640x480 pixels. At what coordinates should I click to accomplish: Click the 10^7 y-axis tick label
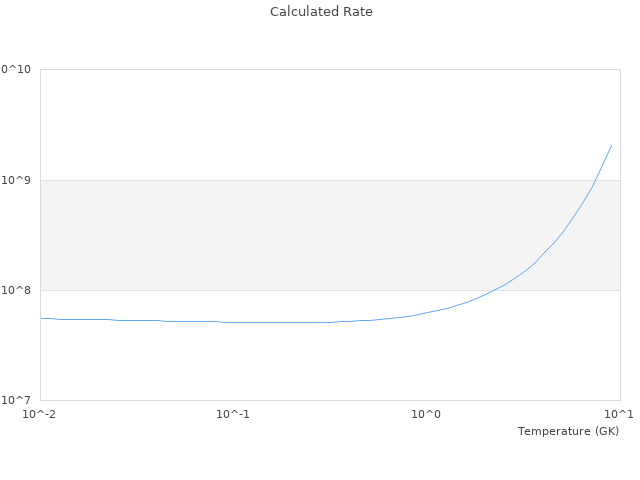pos(17,400)
